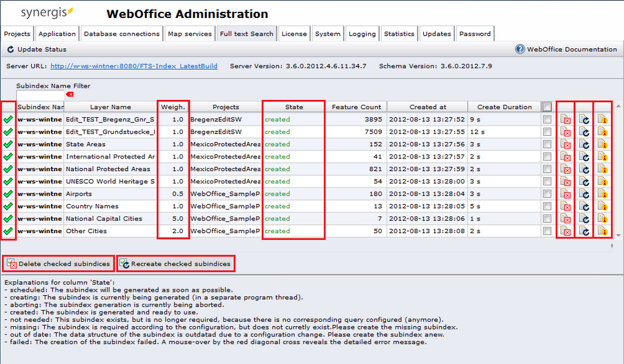Screen dimensions: 624x364
Task: Switch to Map services tab
Action: pos(189,34)
